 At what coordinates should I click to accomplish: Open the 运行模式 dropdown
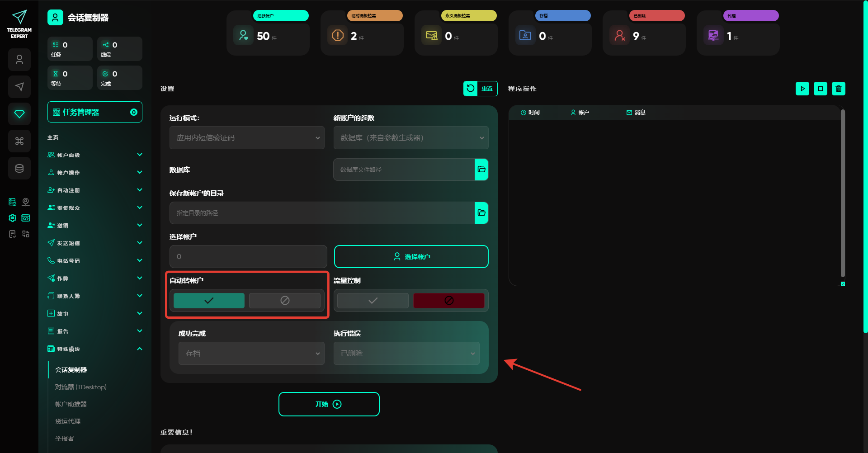click(247, 138)
